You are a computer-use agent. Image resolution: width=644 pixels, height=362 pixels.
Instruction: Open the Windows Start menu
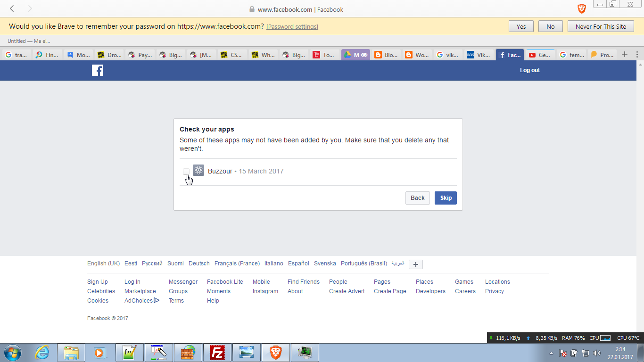pos(13,353)
